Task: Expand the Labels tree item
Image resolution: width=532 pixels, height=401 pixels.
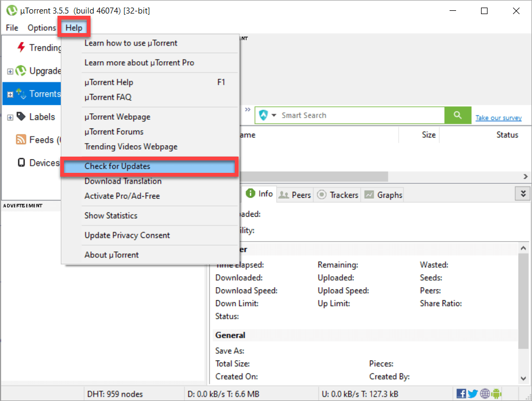Action: click(x=9, y=117)
